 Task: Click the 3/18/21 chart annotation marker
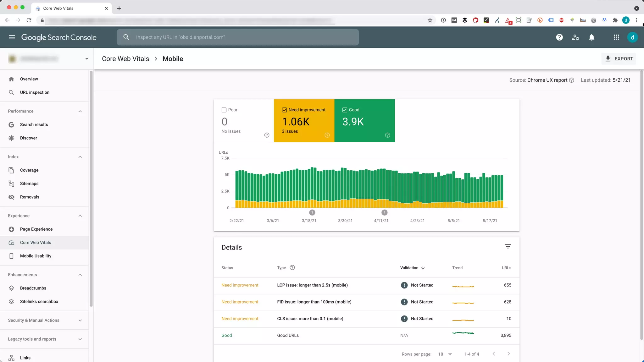point(312,212)
